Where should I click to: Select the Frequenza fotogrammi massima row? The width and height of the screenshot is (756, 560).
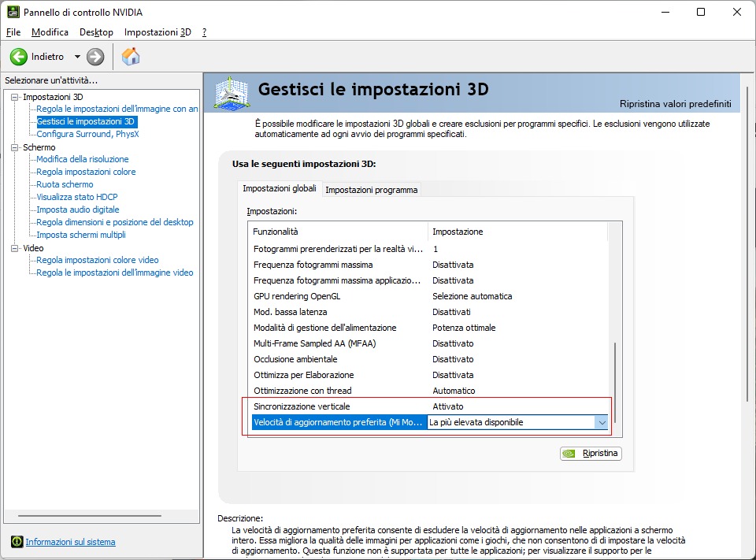pyautogui.click(x=430, y=265)
